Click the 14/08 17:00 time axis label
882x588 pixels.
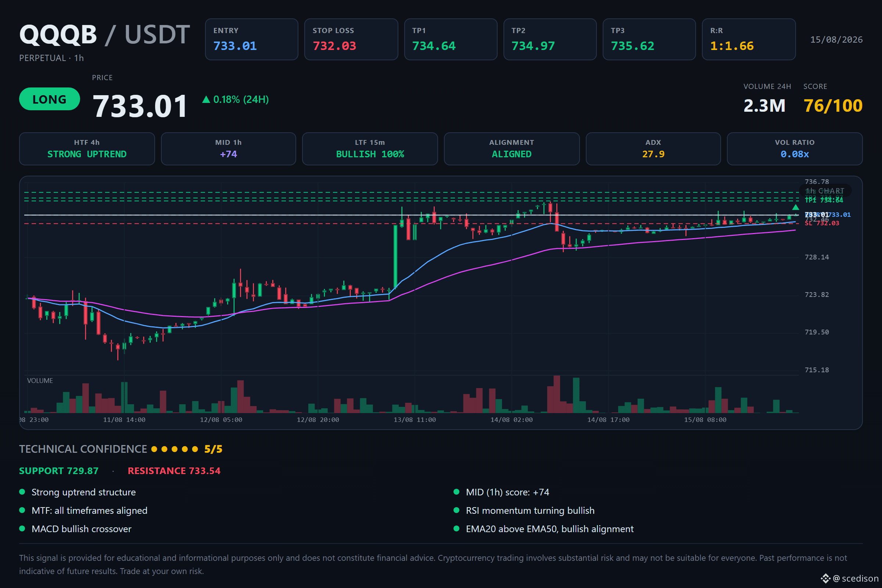tap(608, 420)
